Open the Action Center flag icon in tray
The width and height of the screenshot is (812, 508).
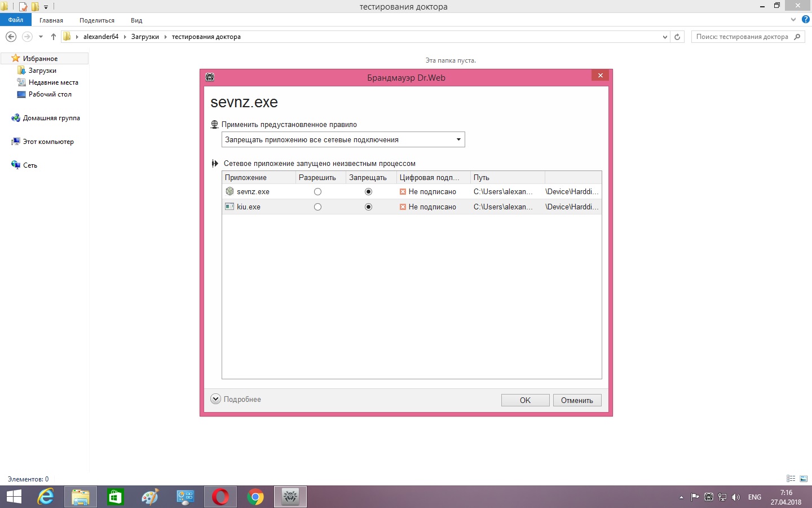pos(695,497)
